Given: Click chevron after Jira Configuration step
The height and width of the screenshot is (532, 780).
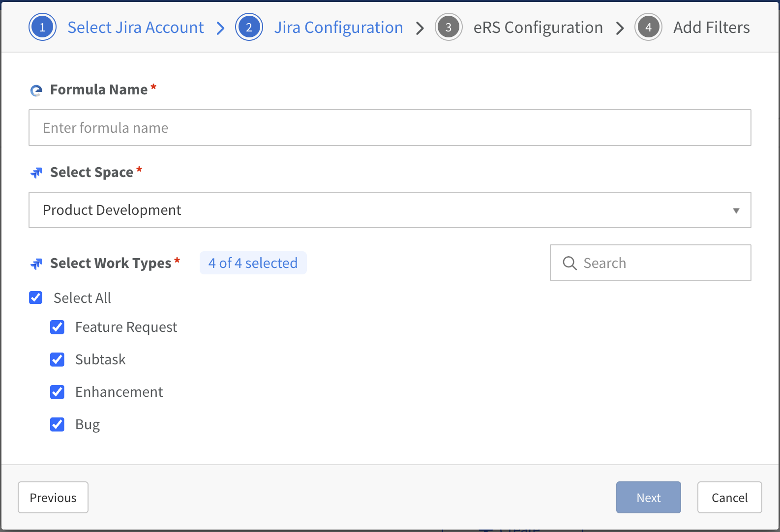Looking at the screenshot, I should pos(420,28).
